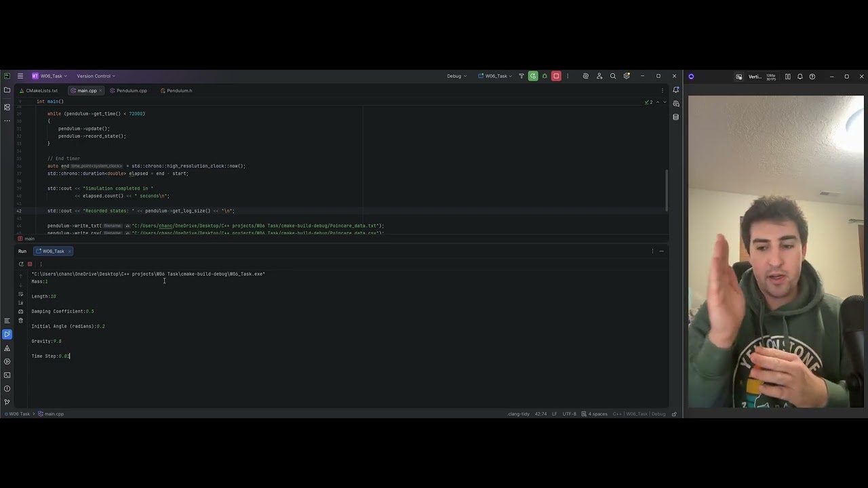Open the CLion main menu hamburger
This screenshot has width=868, height=488.
tap(20, 76)
